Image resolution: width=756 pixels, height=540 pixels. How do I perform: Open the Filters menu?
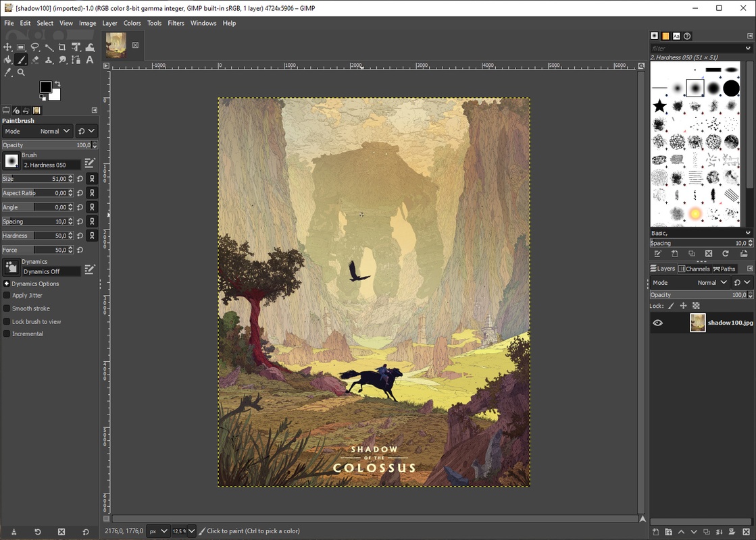176,23
